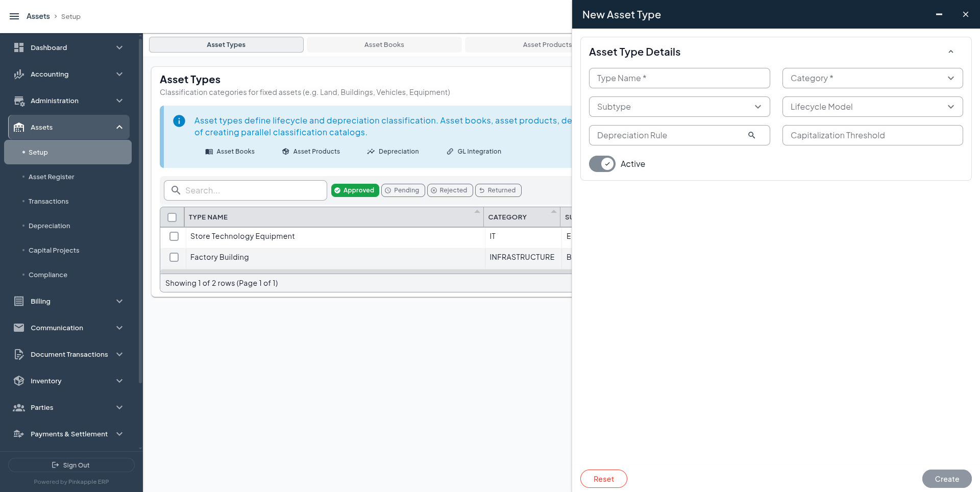Click the Sign Out button
980x492 pixels.
pyautogui.click(x=71, y=465)
